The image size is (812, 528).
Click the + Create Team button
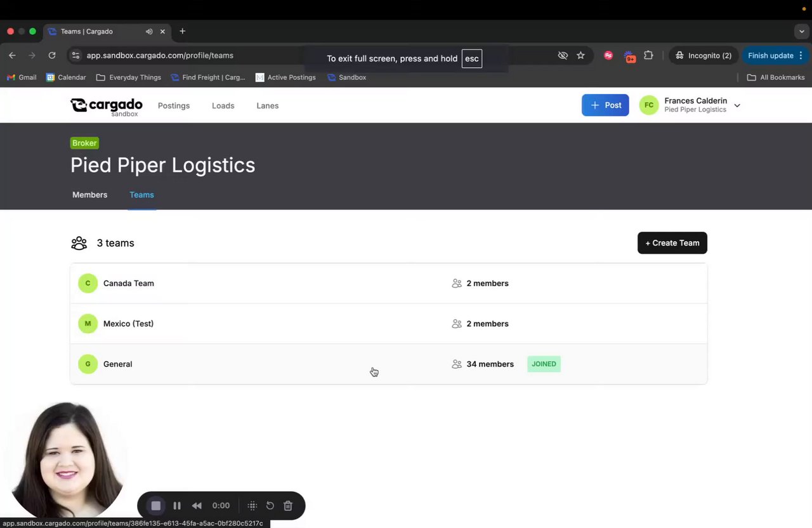(672, 243)
